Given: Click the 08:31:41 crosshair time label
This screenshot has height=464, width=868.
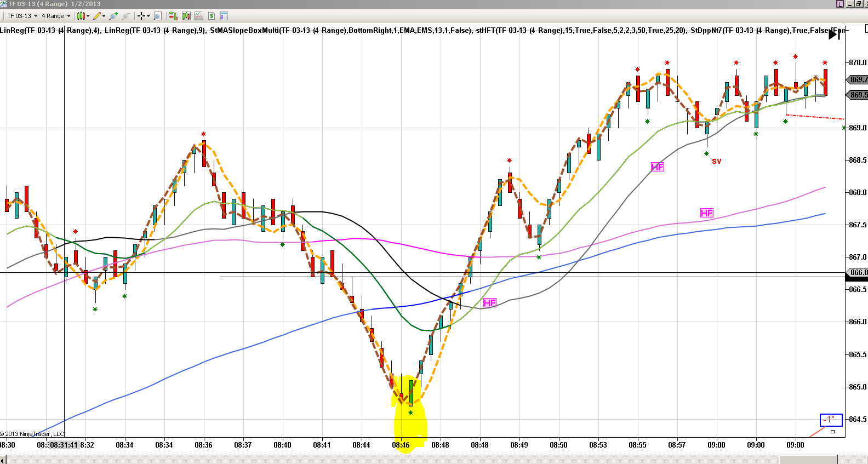Looking at the screenshot, I should (x=64, y=445).
